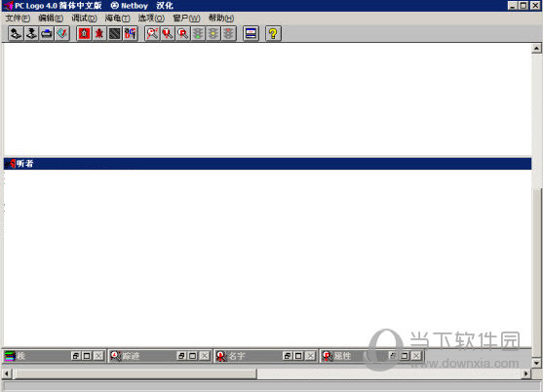Click the green traffic light icon
543x392 pixels.
198,33
